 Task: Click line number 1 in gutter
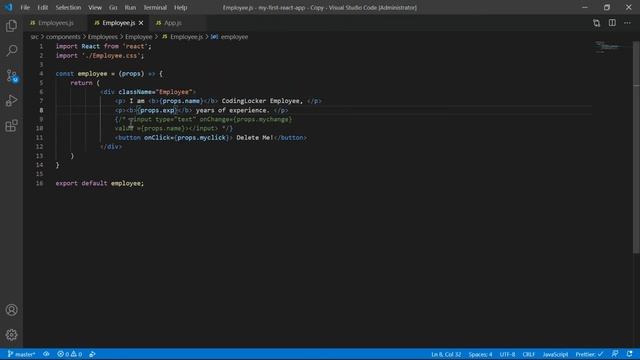[41, 46]
